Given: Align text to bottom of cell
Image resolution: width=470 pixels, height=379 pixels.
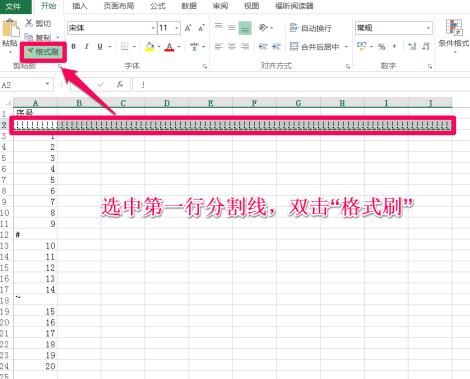Looking at the screenshot, I should 245,28.
